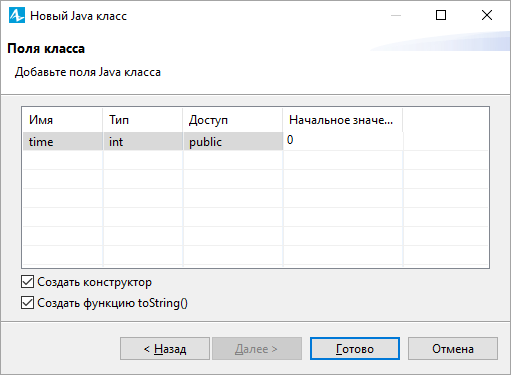Open the public access cell
The width and height of the screenshot is (511, 375).
tap(233, 141)
